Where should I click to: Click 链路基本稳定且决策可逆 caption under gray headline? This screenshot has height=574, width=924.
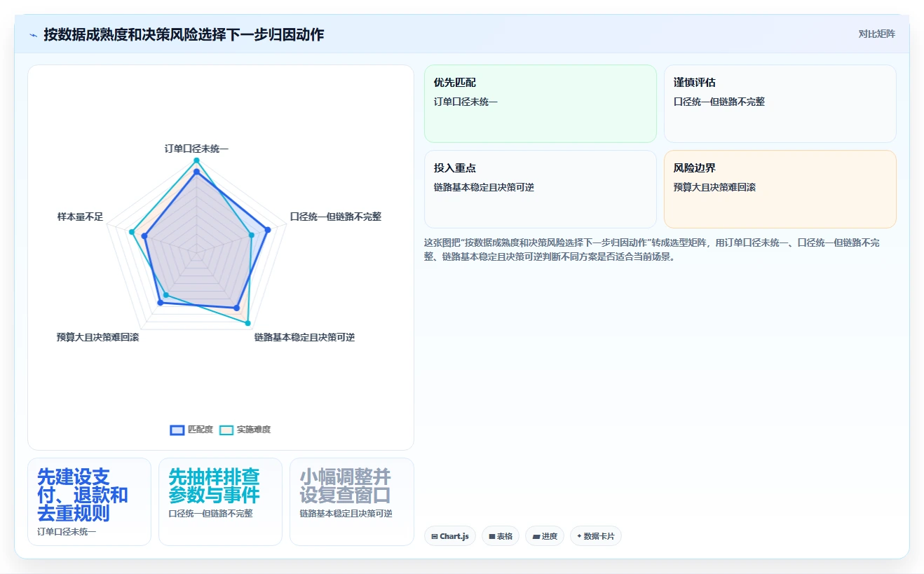click(x=346, y=513)
